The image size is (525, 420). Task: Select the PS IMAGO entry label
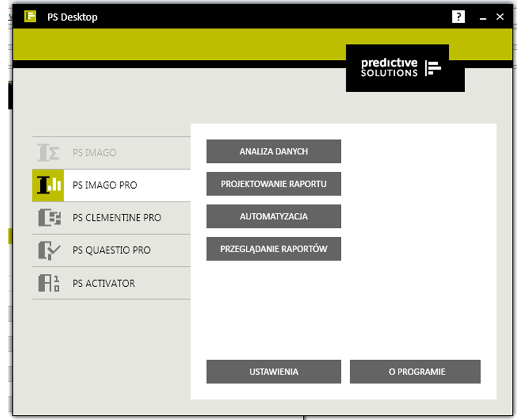coord(94,153)
